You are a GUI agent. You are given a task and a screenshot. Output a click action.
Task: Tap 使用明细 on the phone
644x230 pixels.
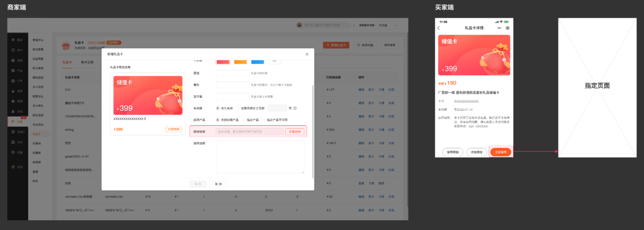pos(453,152)
